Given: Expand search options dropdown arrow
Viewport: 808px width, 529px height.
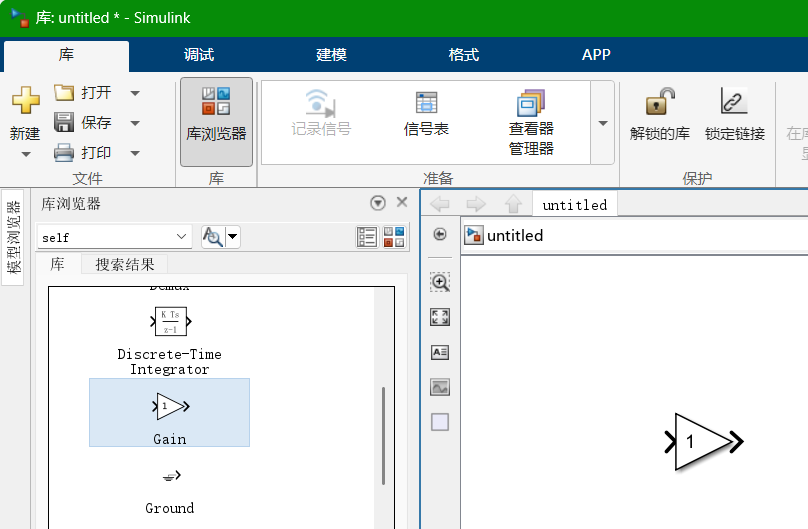Looking at the screenshot, I should click(233, 237).
